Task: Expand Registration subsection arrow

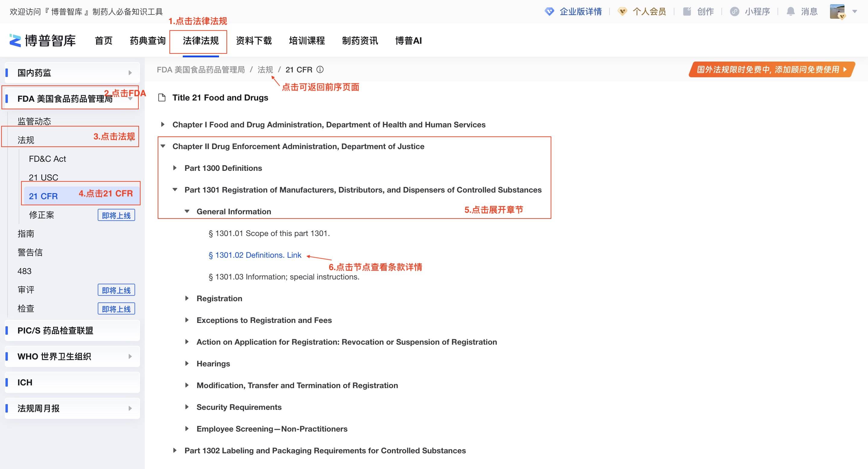Action: pos(187,298)
